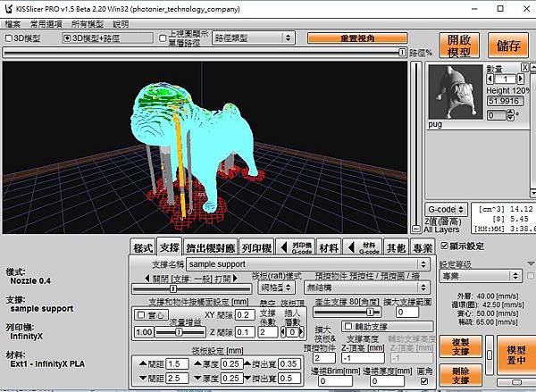
Task: Toggle 上視圖顯示單層路徑 checkbox
Action: (x=163, y=38)
